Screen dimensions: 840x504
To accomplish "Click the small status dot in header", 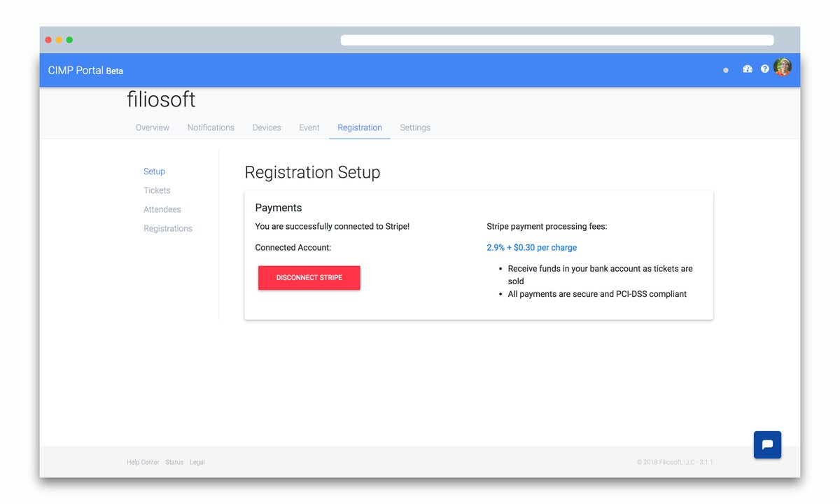I will point(726,70).
